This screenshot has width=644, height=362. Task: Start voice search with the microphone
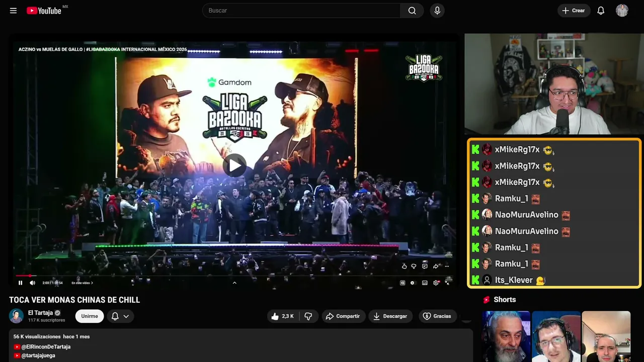point(437,11)
